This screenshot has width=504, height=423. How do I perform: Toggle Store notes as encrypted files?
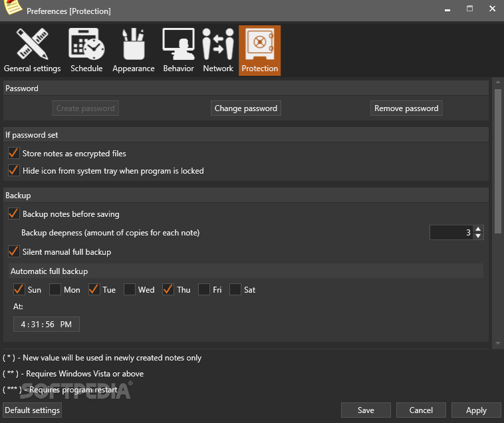click(x=14, y=154)
